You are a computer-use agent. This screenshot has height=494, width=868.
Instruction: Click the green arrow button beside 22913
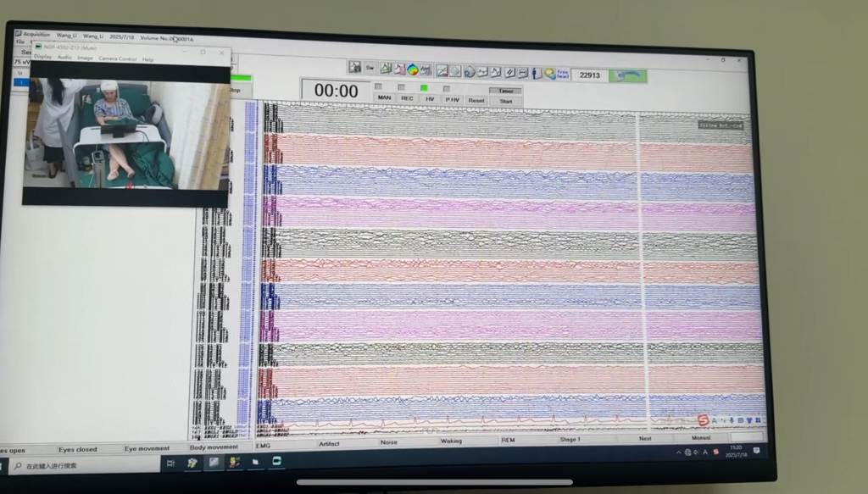coord(628,75)
